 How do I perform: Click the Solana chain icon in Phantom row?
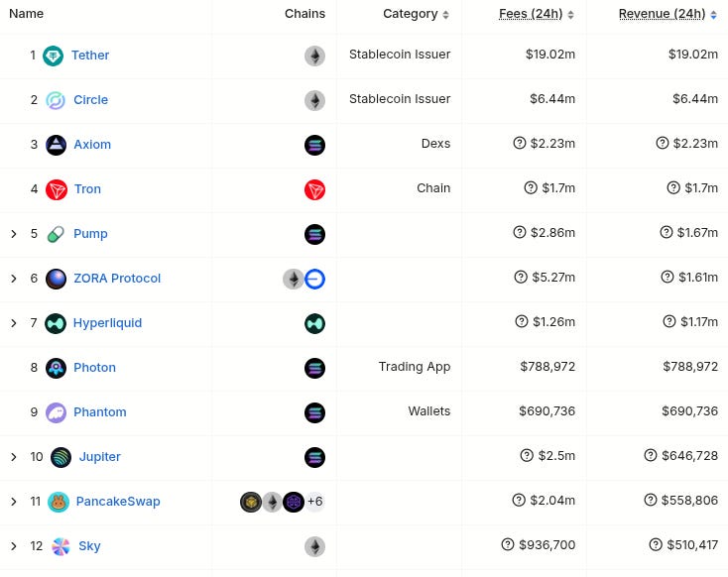[x=314, y=412]
